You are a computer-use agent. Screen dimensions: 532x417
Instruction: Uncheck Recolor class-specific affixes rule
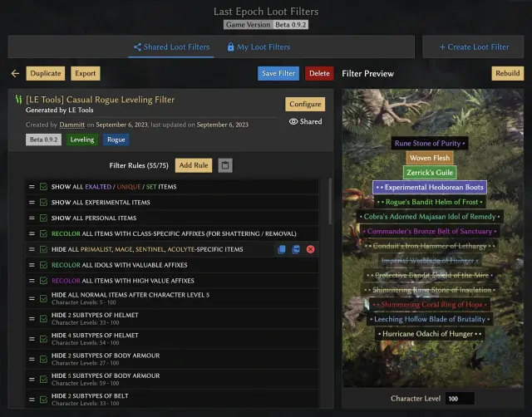(43, 233)
